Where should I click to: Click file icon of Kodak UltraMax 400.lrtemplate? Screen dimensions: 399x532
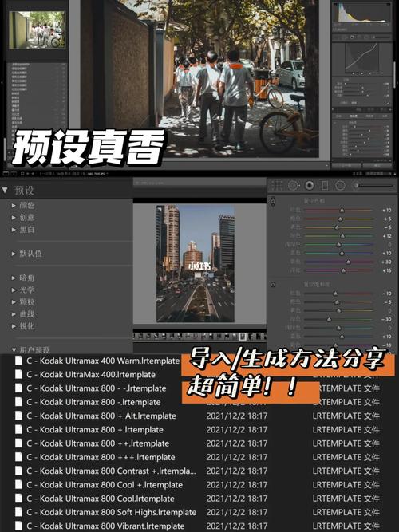[x=19, y=375]
